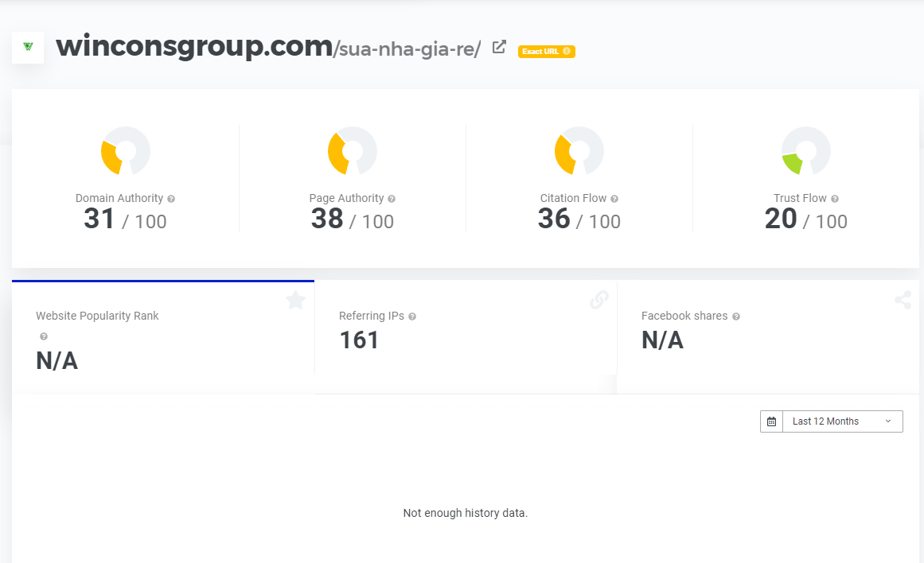Image resolution: width=924 pixels, height=563 pixels.
Task: Click the chain link icon on Referring IPs
Action: pos(598,300)
